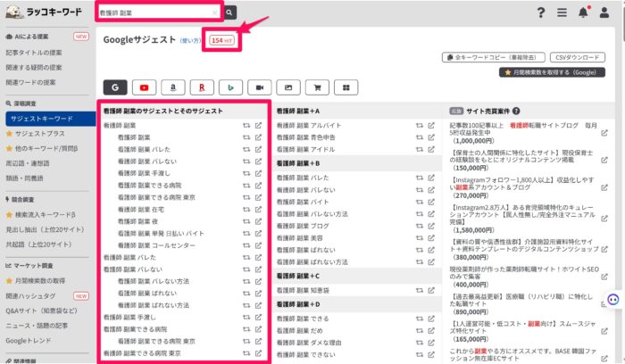
Task: Open 共起語(上位20サイト) in the sidebar
Action: [38, 244]
